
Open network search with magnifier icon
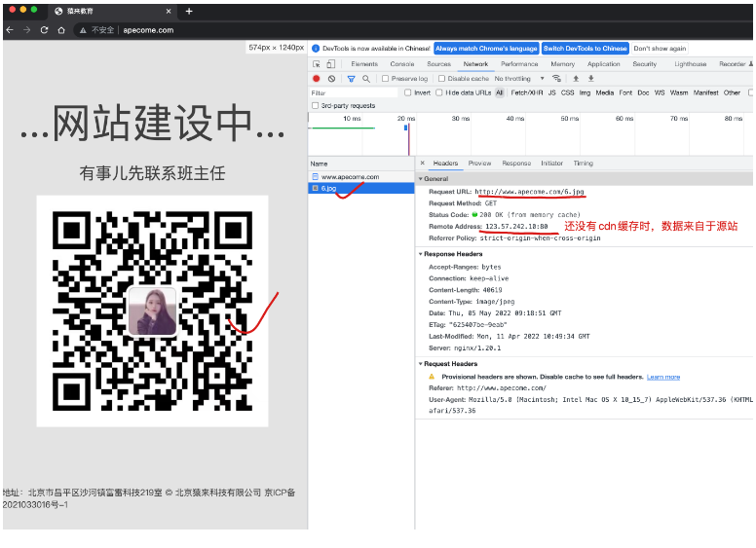(366, 79)
